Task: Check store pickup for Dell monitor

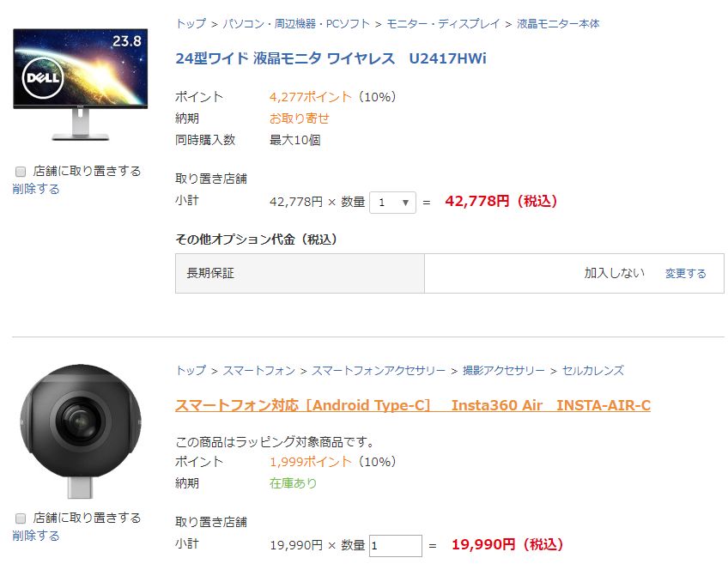Action: tap(21, 172)
